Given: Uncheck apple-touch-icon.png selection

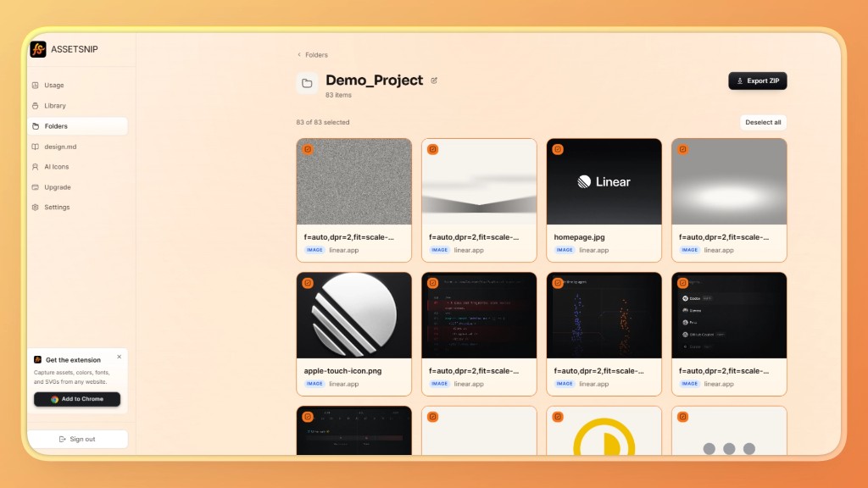Looking at the screenshot, I should point(308,283).
